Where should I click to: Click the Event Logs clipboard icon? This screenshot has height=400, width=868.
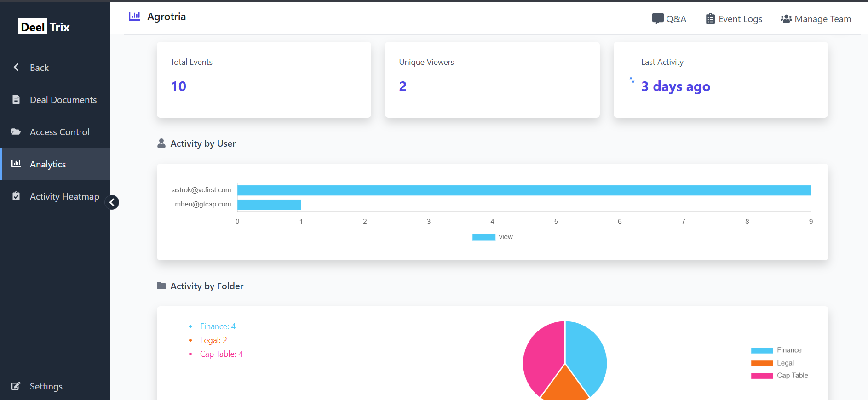click(710, 19)
